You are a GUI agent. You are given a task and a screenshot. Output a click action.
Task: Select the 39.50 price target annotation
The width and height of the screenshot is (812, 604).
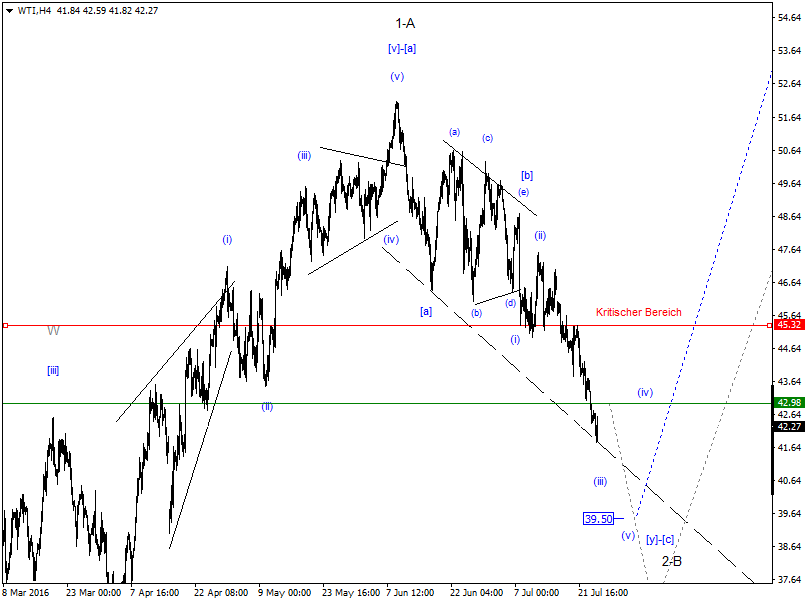click(x=597, y=518)
